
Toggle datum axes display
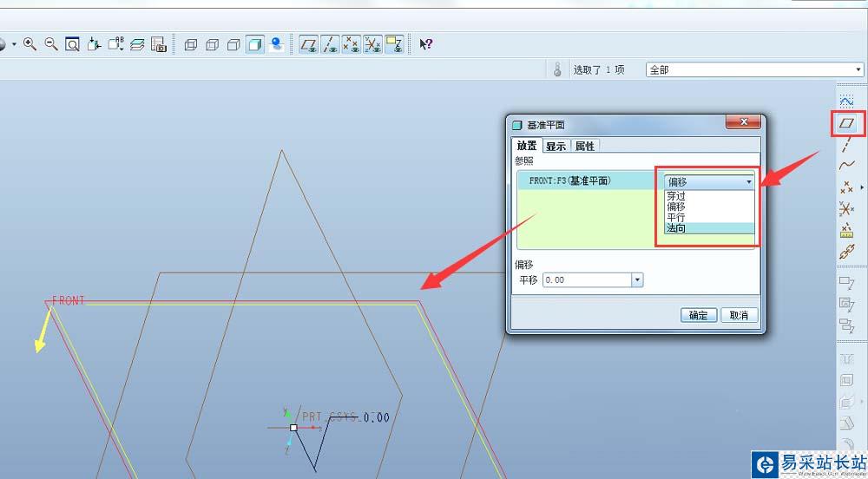coord(331,44)
